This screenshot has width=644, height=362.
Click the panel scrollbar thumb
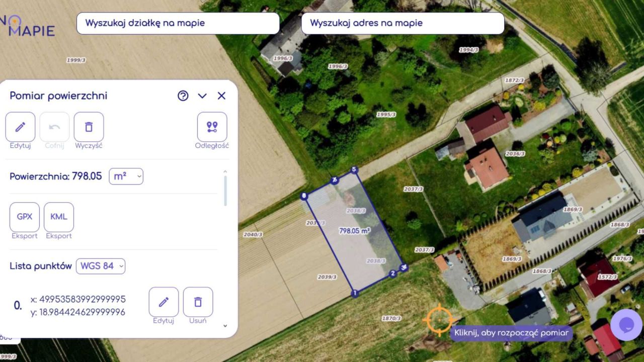(x=225, y=191)
